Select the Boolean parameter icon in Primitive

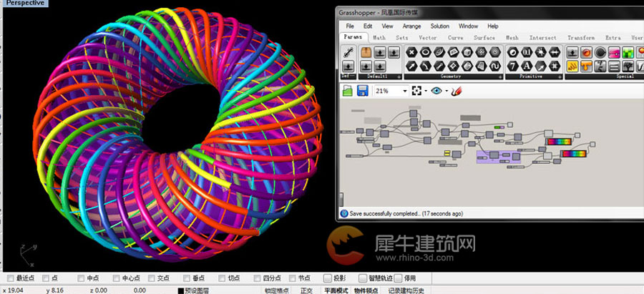[x=512, y=52]
